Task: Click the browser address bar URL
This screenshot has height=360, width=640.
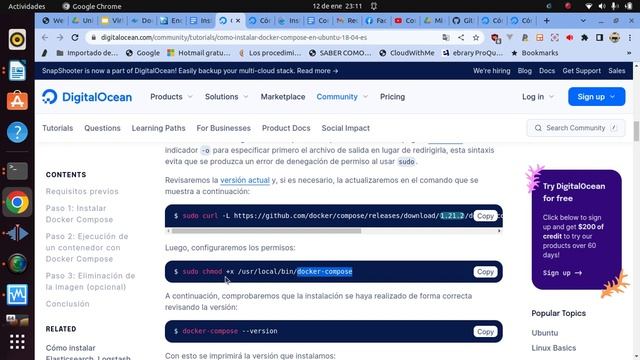Action: pos(233,38)
